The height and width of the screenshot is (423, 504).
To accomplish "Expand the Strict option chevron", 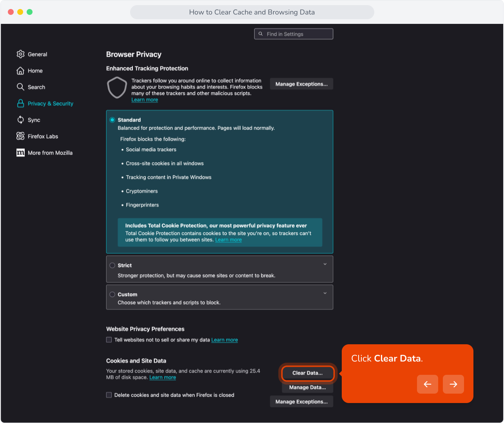I will click(x=325, y=264).
